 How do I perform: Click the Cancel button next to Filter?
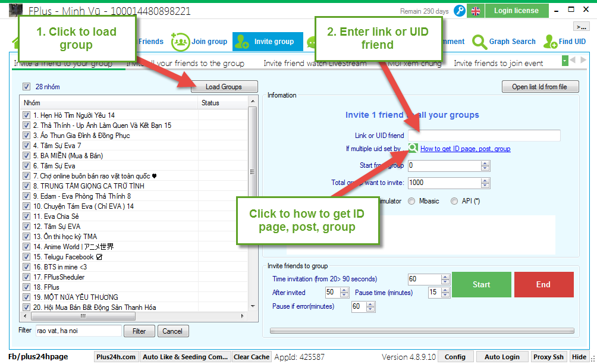click(x=172, y=331)
